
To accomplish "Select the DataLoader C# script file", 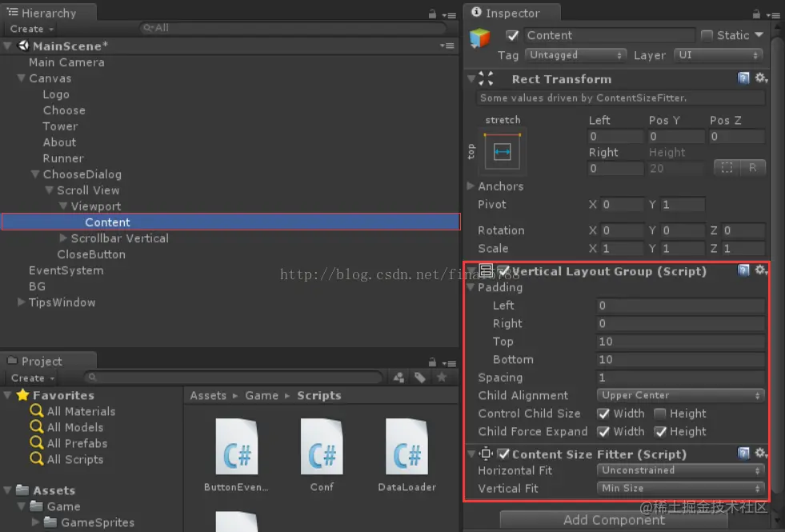I will click(407, 455).
